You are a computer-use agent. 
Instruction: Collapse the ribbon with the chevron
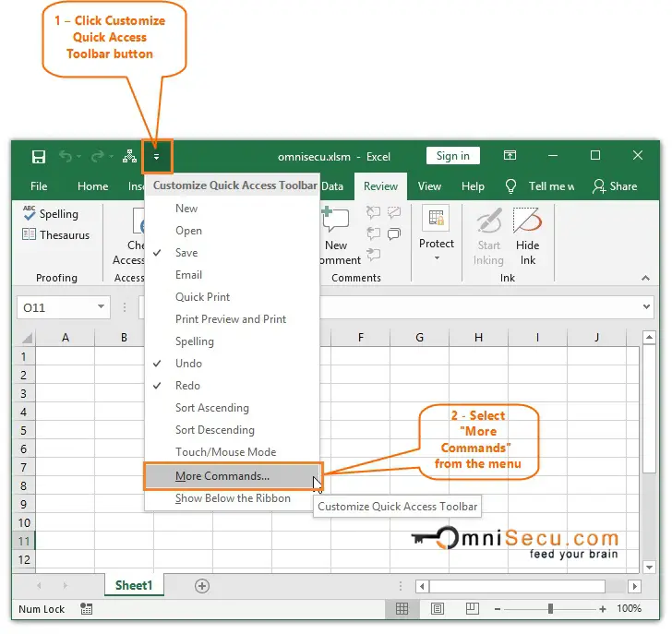point(645,278)
